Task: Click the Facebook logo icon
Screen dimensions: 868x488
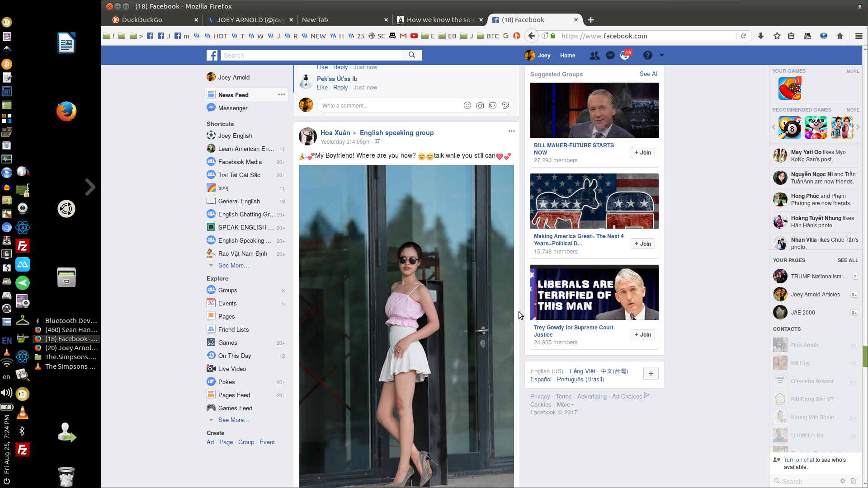Action: point(212,55)
